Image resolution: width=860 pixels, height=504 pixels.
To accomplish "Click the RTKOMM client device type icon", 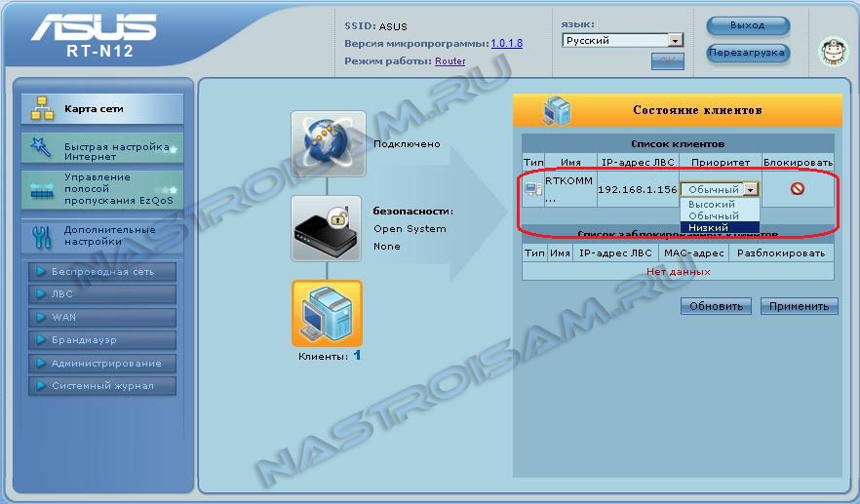I will tap(532, 189).
